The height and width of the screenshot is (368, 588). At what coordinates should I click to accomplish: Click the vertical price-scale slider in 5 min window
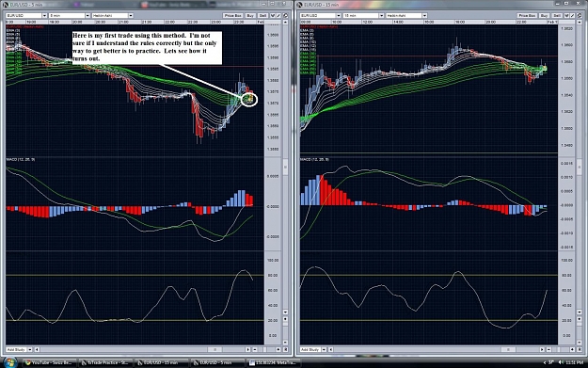pyautogui.click(x=285, y=167)
